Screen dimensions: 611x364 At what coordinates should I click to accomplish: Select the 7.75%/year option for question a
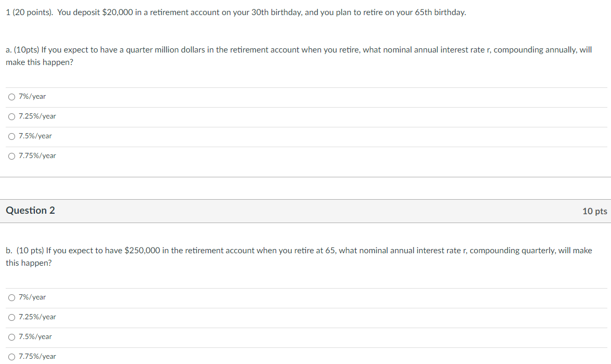[x=11, y=156]
